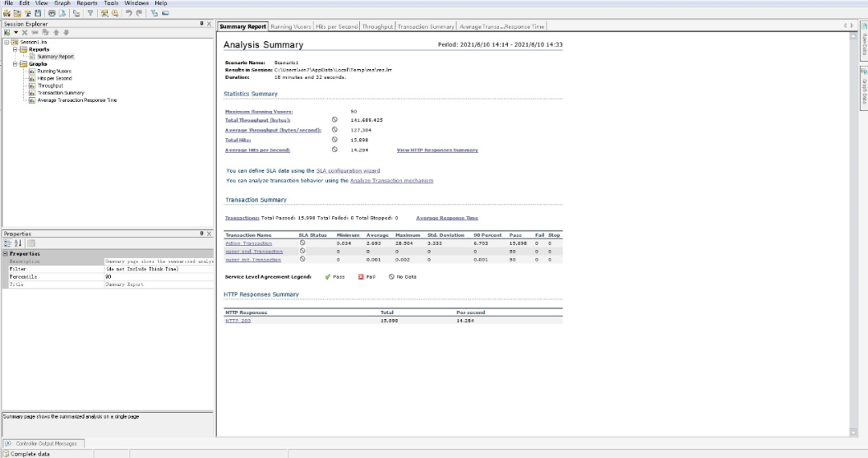Screen dimensions: 868x458
Task: Click the Redo arrow in the toolbar
Action: 139,14
